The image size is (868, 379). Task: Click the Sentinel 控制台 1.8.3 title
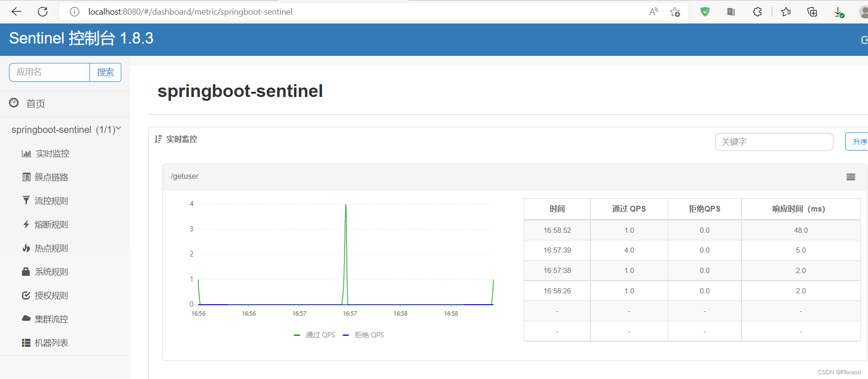81,38
